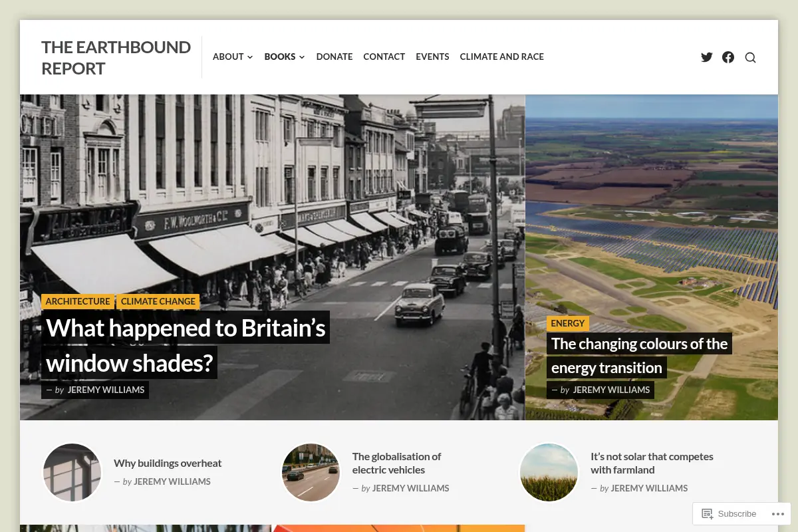Expand the Books menu chevron

click(302, 57)
